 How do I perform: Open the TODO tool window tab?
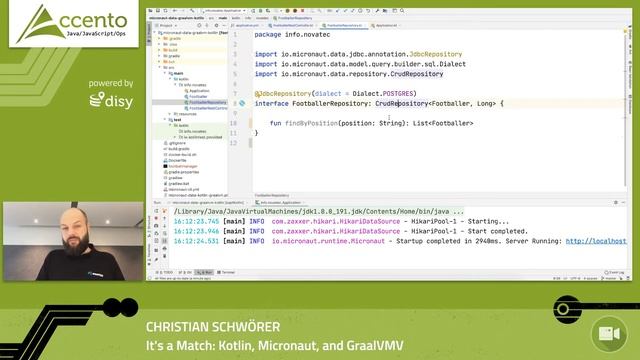(x=164, y=272)
